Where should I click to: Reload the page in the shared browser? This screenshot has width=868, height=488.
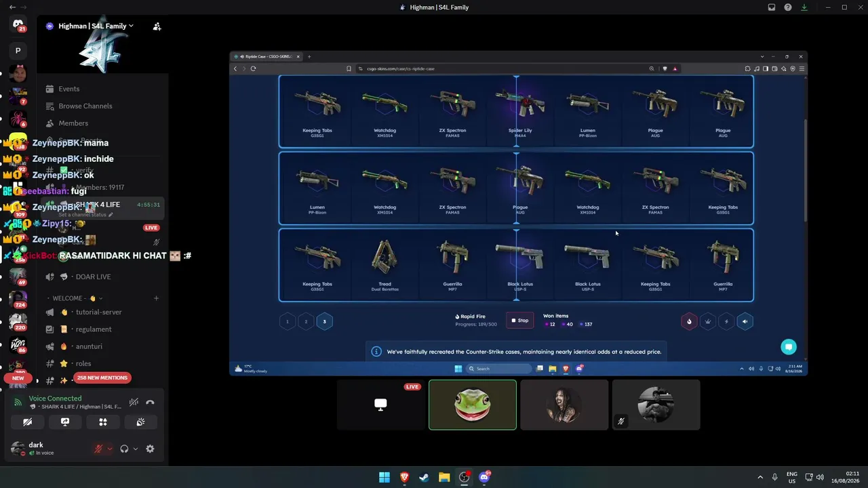tap(253, 68)
